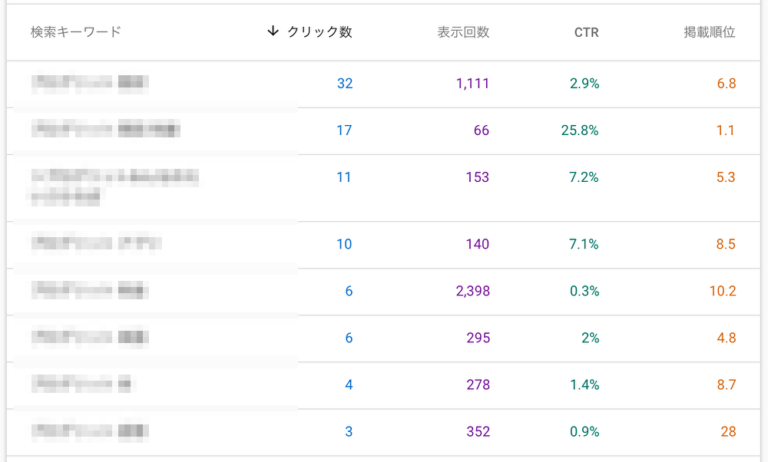This screenshot has width=768, height=462.
Task: Click the CTR column header
Action: tap(586, 32)
